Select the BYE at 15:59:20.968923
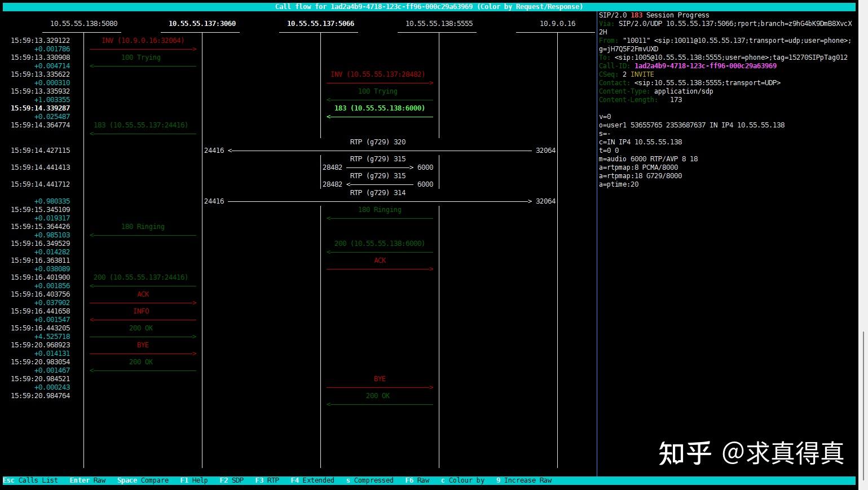 (143, 345)
